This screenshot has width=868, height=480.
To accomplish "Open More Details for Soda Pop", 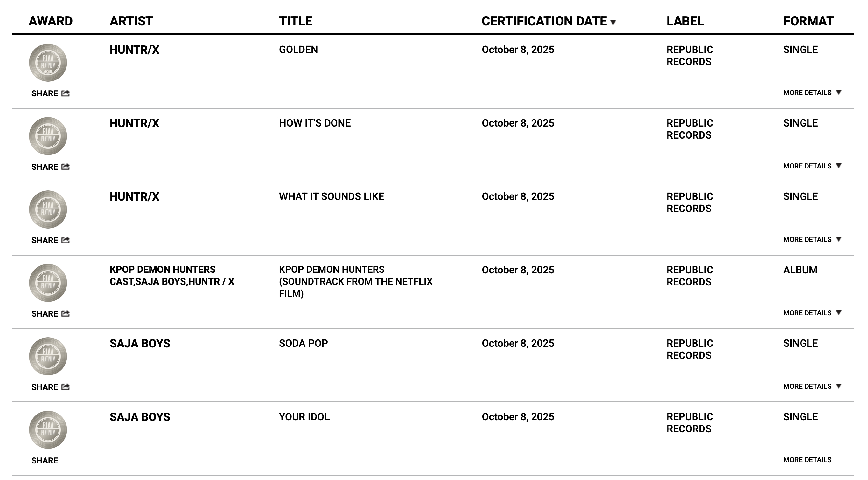I will click(x=812, y=386).
